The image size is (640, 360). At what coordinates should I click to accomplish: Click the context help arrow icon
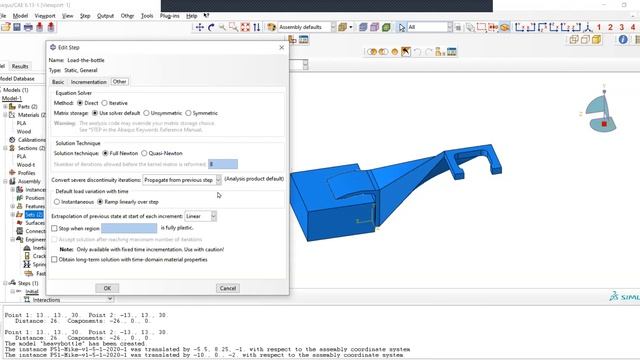[206, 16]
